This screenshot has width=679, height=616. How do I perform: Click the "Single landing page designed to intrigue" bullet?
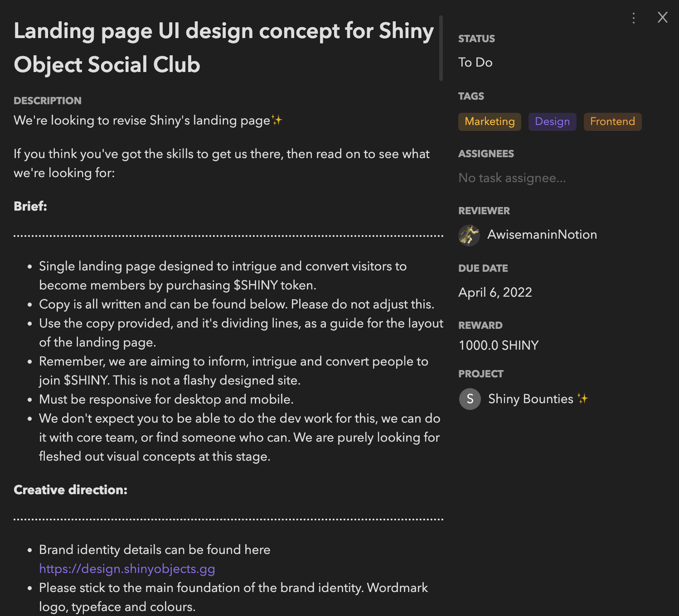click(223, 276)
